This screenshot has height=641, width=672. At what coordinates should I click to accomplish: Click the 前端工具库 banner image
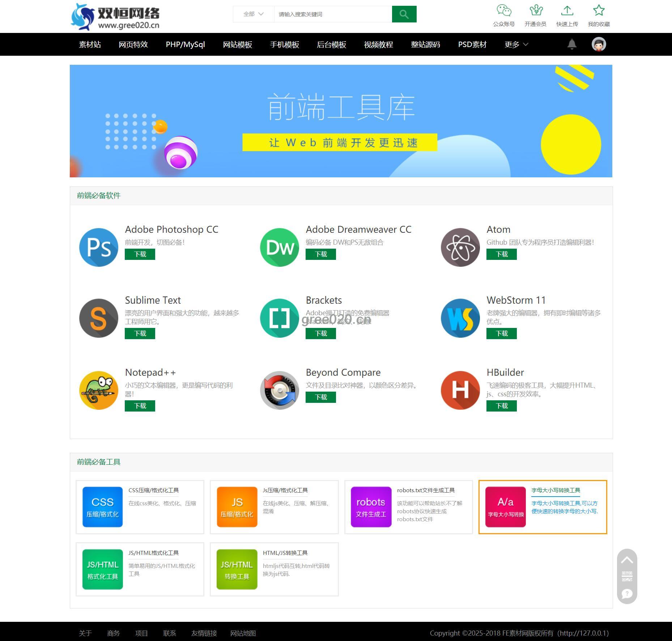(341, 121)
